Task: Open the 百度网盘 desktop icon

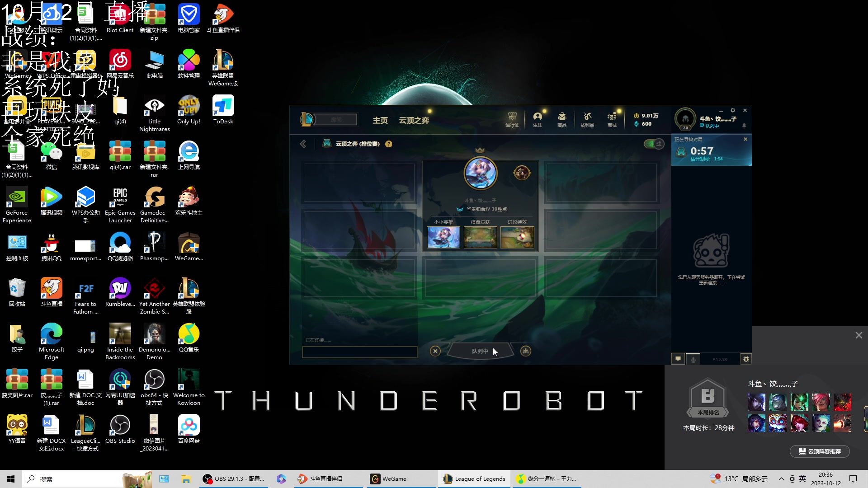Action: coord(189,429)
